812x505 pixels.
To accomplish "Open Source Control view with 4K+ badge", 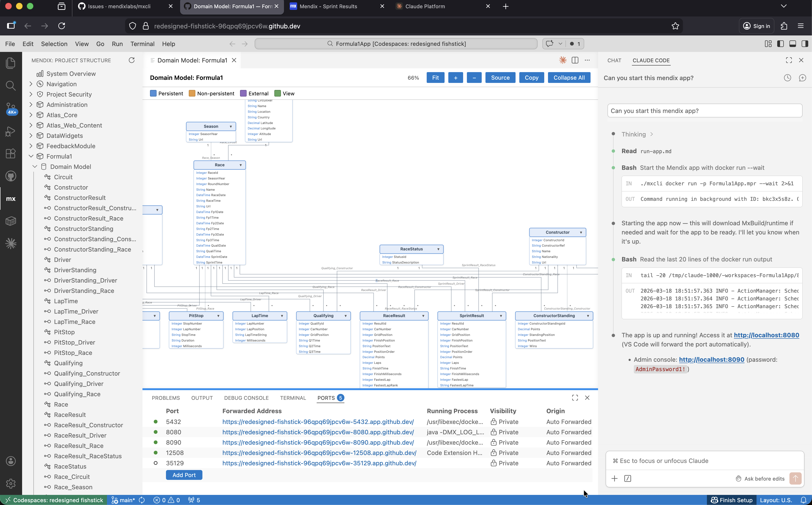I will [x=11, y=108].
